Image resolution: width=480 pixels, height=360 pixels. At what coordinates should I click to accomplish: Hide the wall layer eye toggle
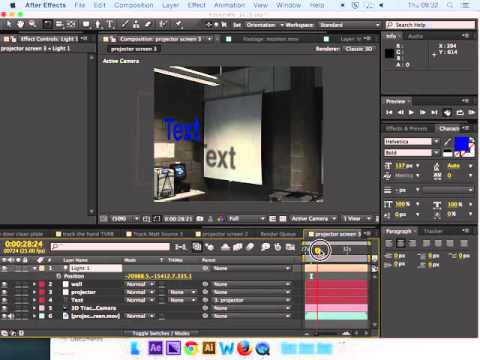[4, 284]
